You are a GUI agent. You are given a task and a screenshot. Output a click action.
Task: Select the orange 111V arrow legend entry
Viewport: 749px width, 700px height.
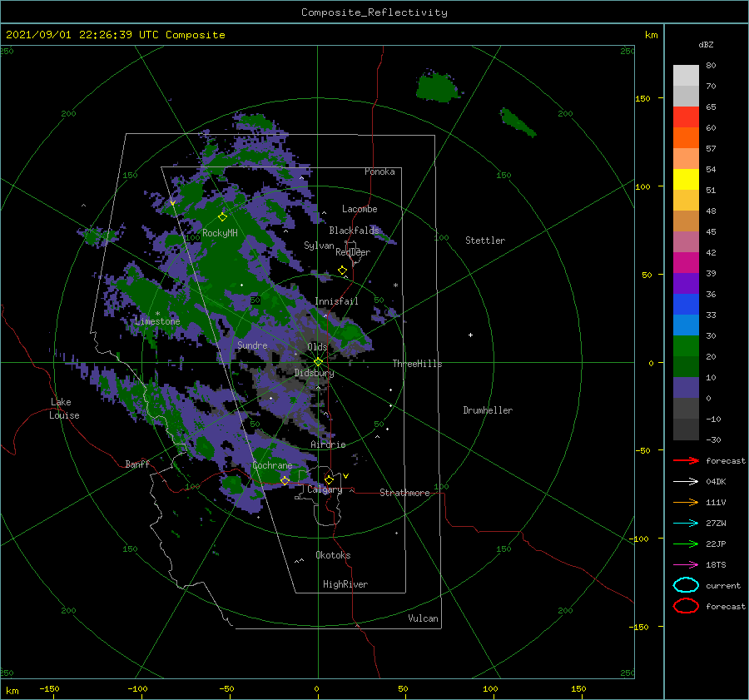[686, 502]
